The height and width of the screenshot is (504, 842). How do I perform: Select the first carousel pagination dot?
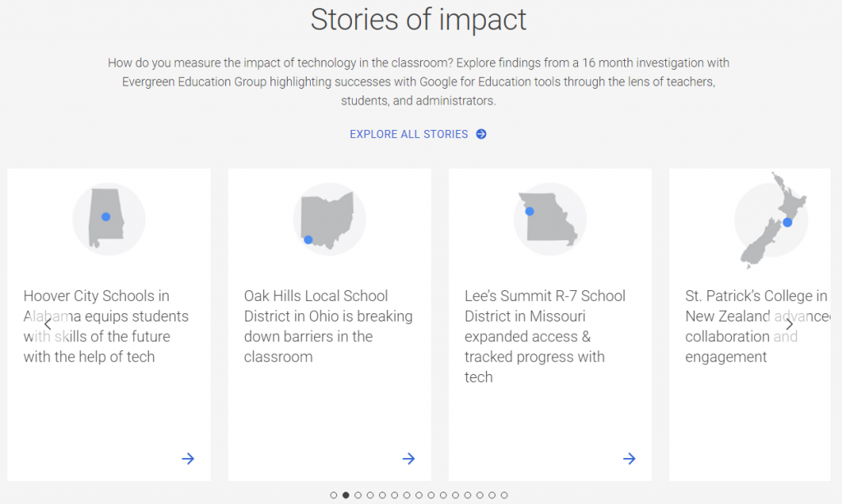[334, 495]
